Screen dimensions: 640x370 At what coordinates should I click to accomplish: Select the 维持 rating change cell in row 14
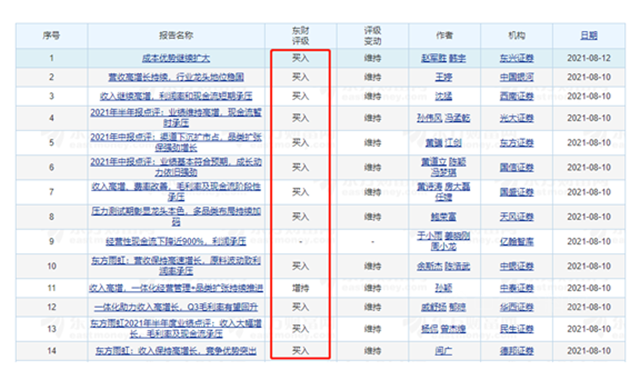(x=373, y=351)
